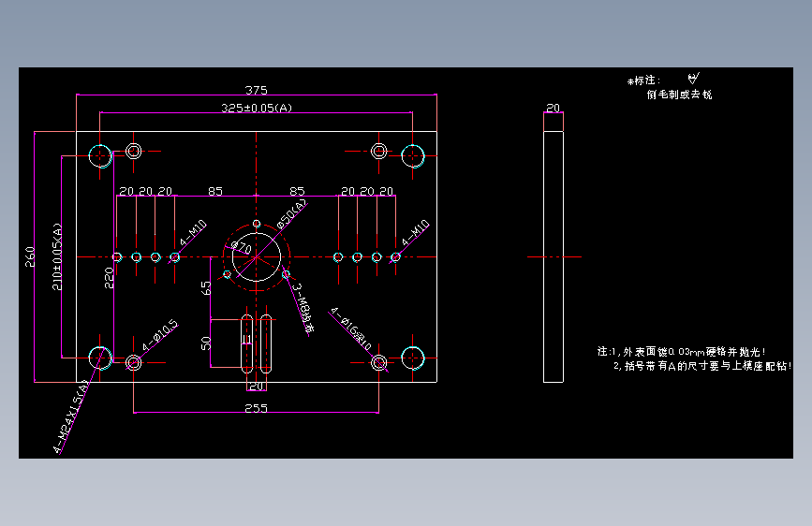This screenshot has height=526, width=812.
Task: Click the 50 slot height dimension
Action: [x=206, y=343]
